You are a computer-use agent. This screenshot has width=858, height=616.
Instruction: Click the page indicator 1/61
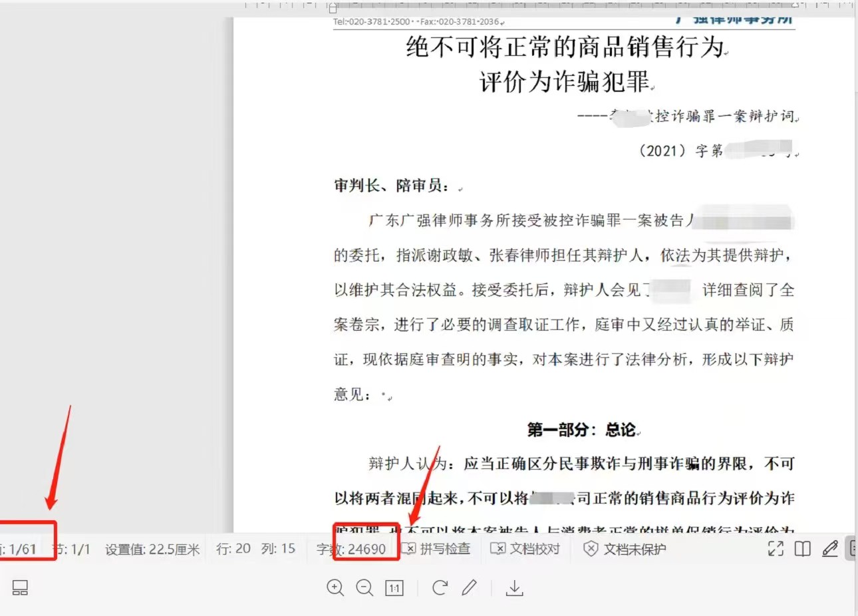(x=19, y=549)
